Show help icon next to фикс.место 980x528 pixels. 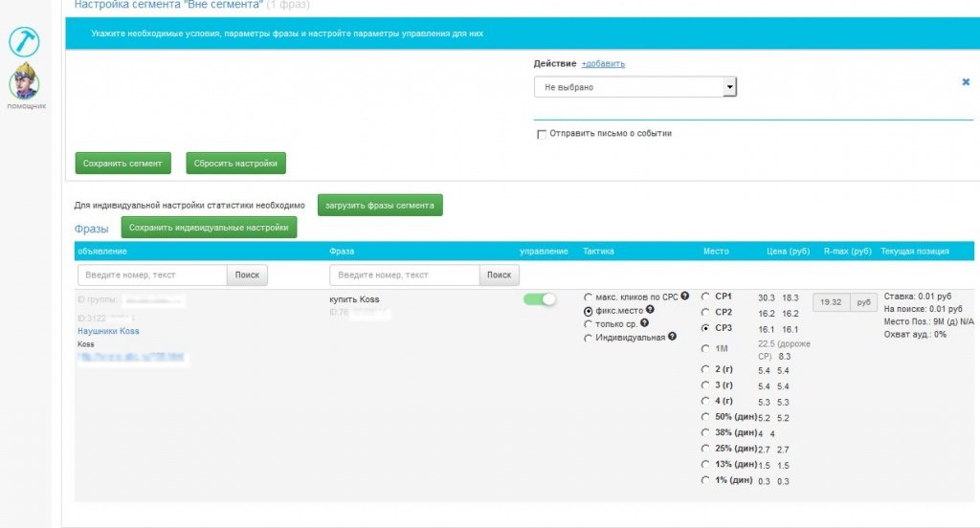(x=650, y=309)
